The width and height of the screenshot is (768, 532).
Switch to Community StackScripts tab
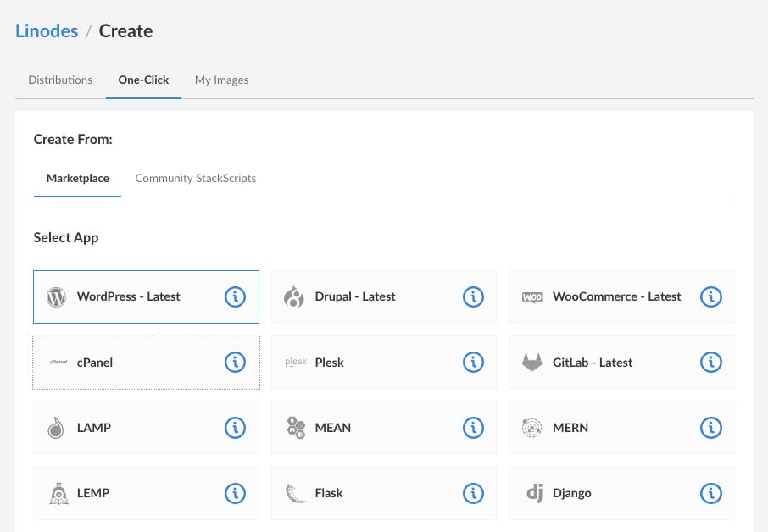(196, 178)
